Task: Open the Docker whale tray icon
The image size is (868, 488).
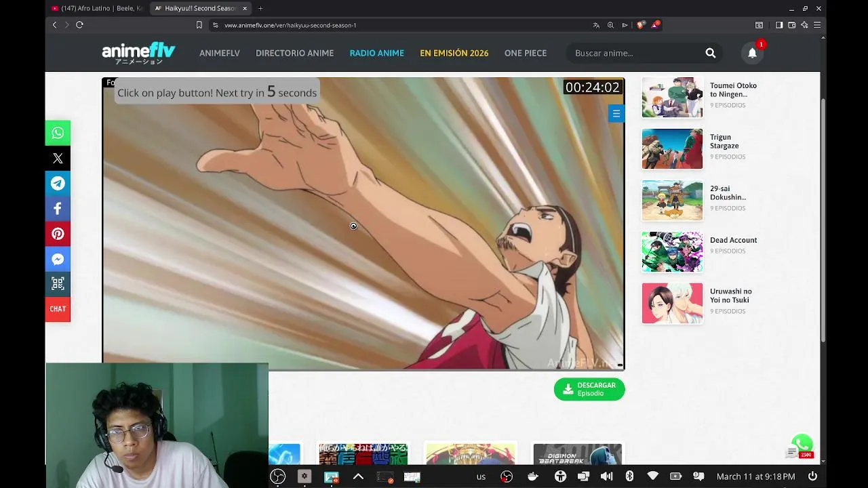Action: [x=533, y=476]
